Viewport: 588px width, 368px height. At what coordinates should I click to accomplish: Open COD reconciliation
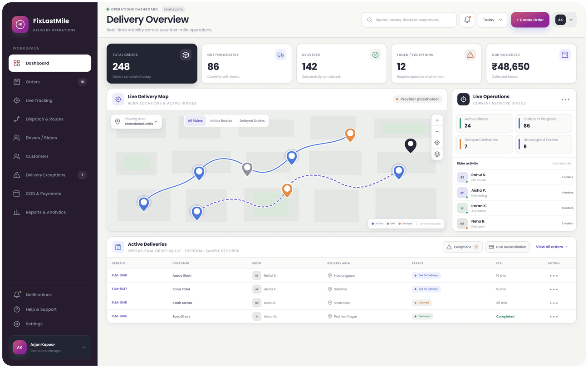click(507, 247)
